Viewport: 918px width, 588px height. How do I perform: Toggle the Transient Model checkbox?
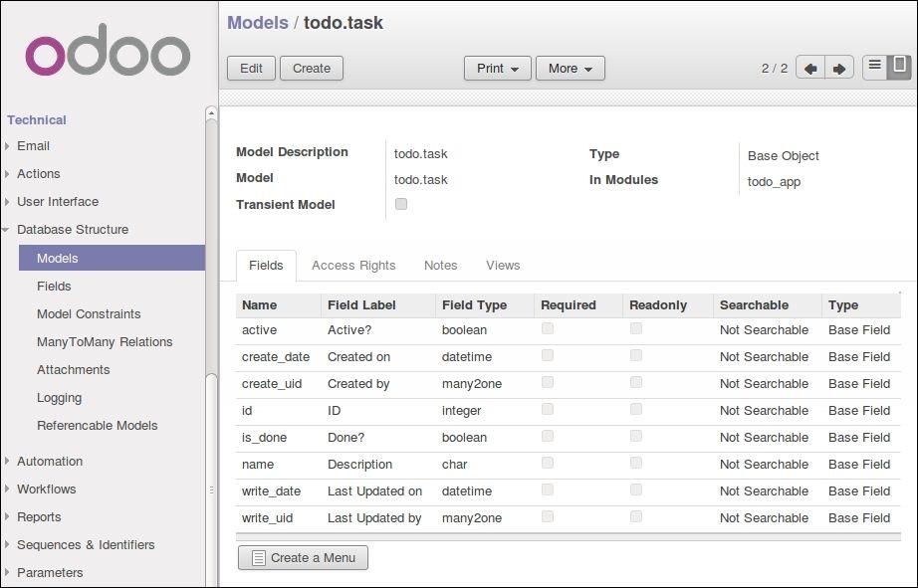(401, 204)
